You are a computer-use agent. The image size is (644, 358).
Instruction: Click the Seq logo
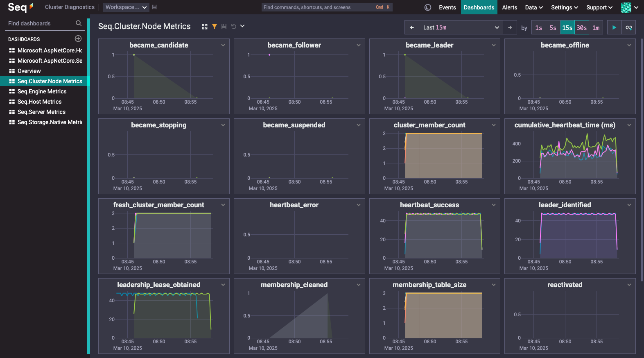pyautogui.click(x=20, y=7)
